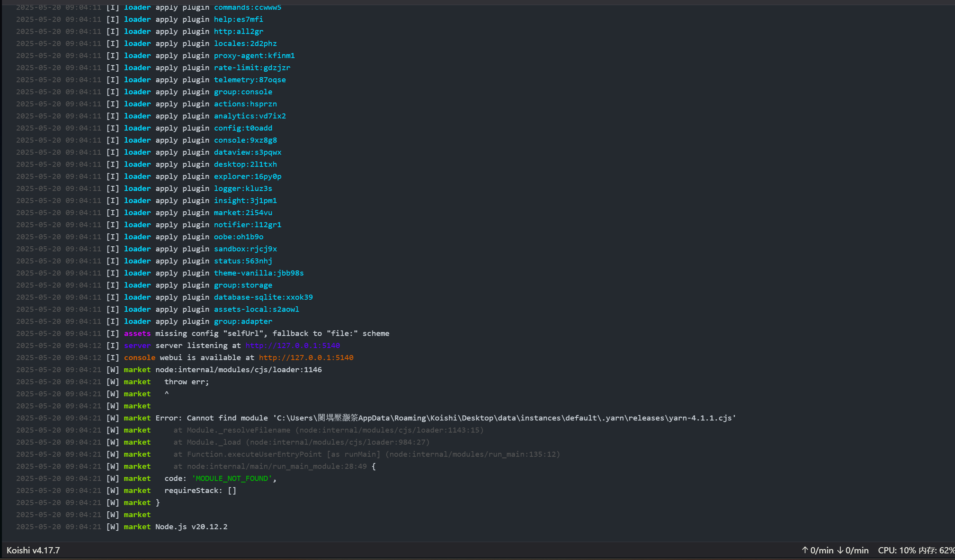The image size is (955, 560).
Task: Click desktop:2l1txh plugin name
Action: [x=245, y=164]
